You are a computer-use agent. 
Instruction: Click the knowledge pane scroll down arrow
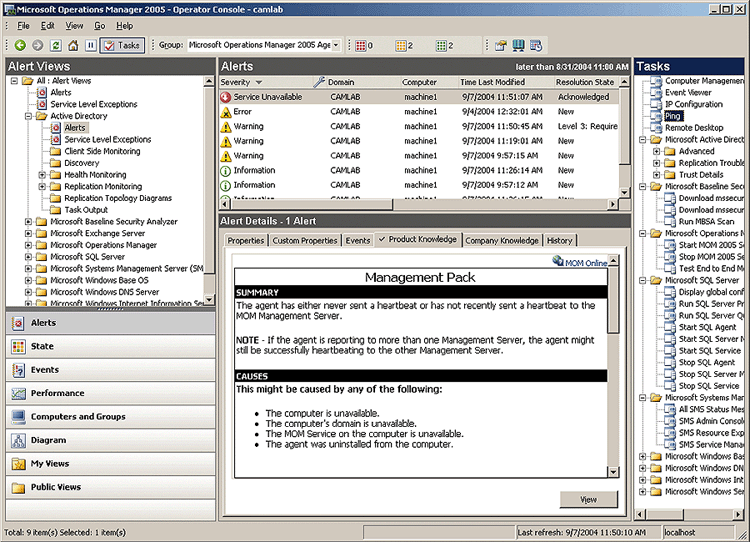(613, 472)
